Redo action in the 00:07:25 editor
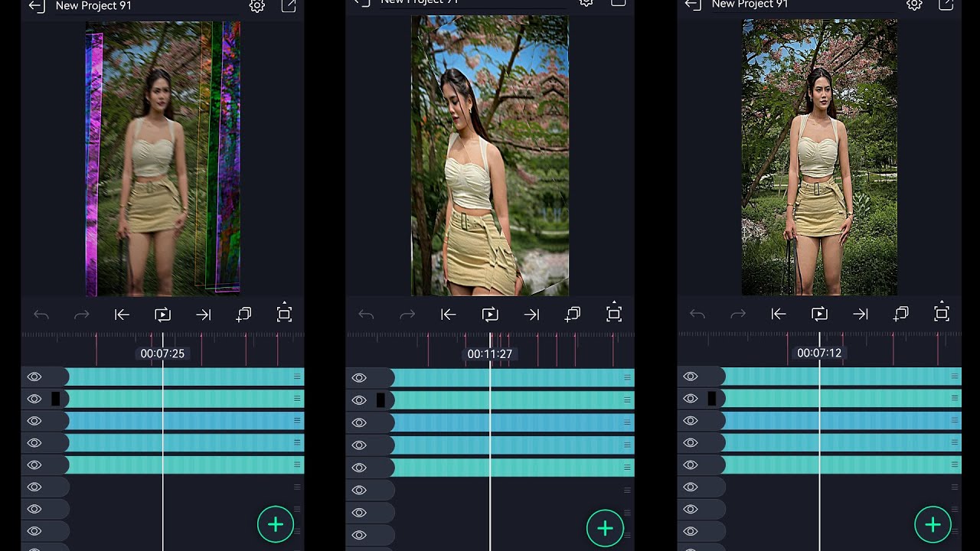This screenshot has width=980, height=551. pyautogui.click(x=81, y=315)
